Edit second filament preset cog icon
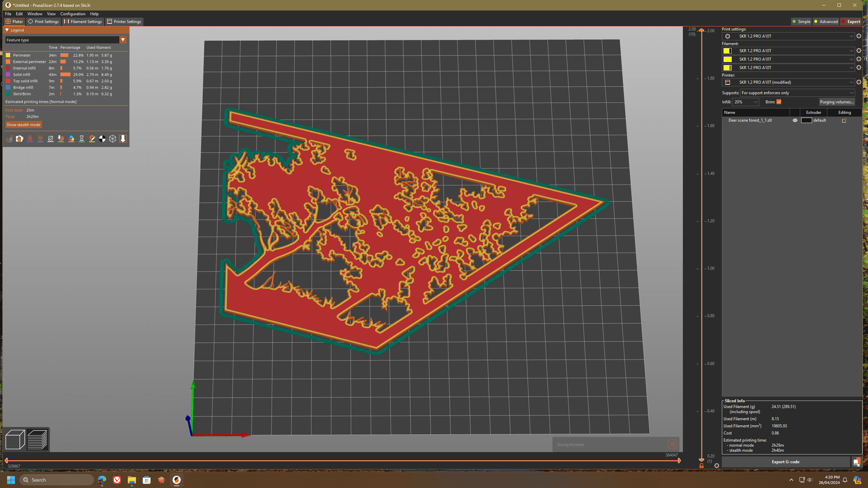The width and height of the screenshot is (868, 488). tap(859, 59)
